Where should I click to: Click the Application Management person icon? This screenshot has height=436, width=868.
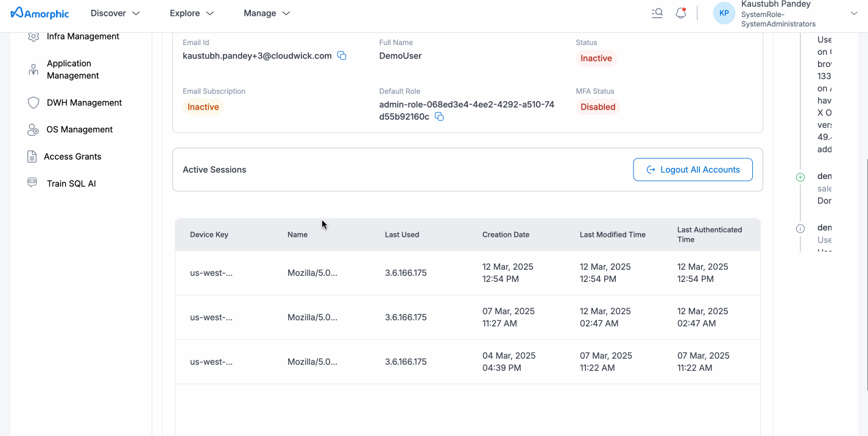pyautogui.click(x=34, y=69)
